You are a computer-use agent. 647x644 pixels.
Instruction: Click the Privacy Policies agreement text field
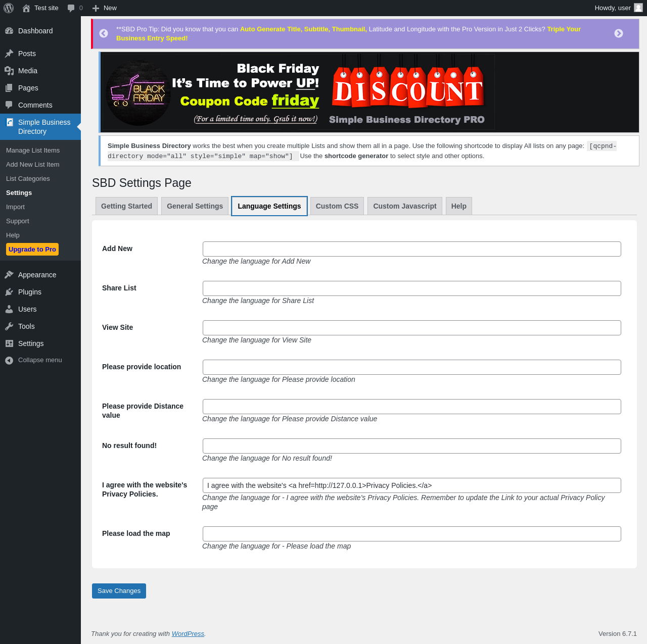[412, 485]
